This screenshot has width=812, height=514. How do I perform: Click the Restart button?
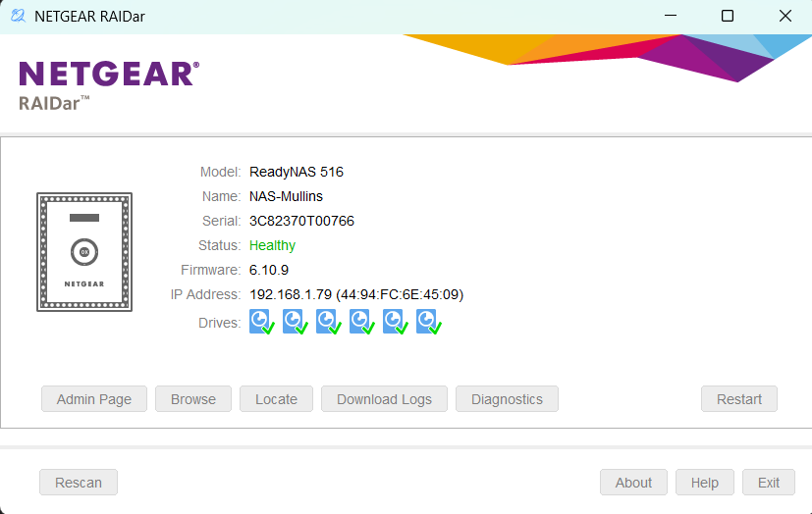739,398
